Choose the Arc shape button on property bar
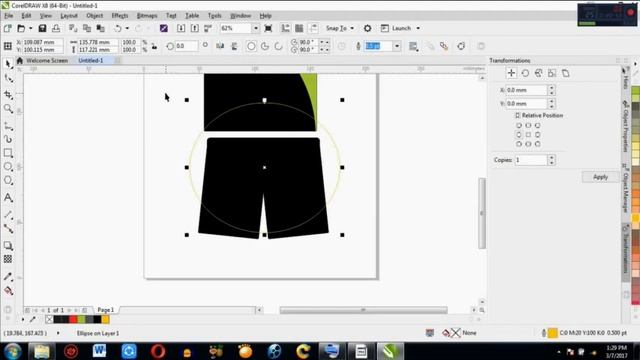Viewport: 640px width, 360px height. click(x=278, y=46)
